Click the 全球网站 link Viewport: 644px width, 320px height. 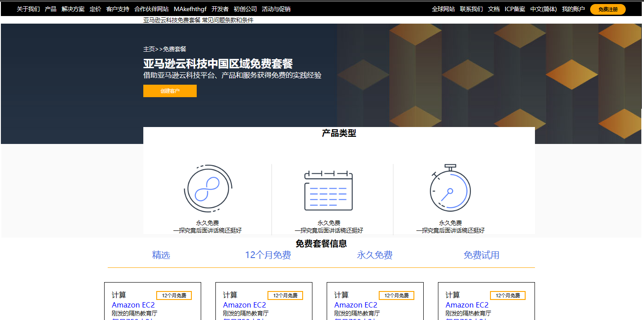[x=443, y=9]
